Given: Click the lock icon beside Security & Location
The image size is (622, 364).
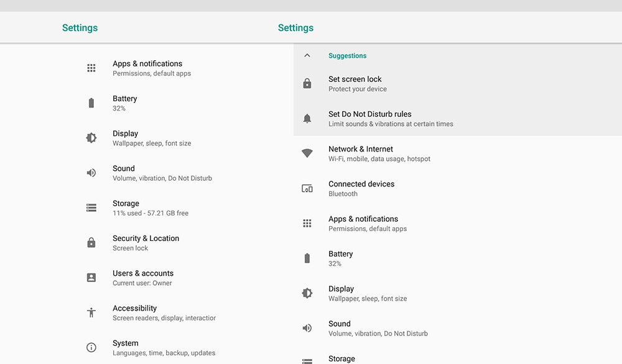Looking at the screenshot, I should 91,243.
